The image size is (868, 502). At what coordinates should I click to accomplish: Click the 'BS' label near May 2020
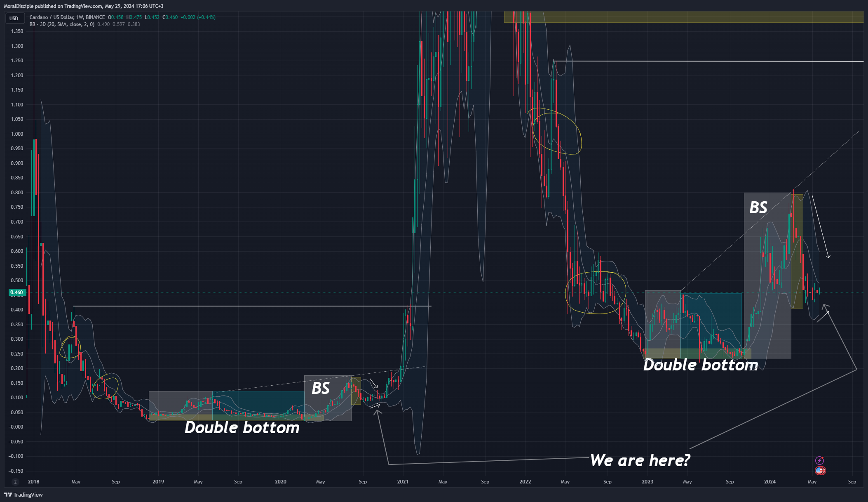click(x=321, y=388)
